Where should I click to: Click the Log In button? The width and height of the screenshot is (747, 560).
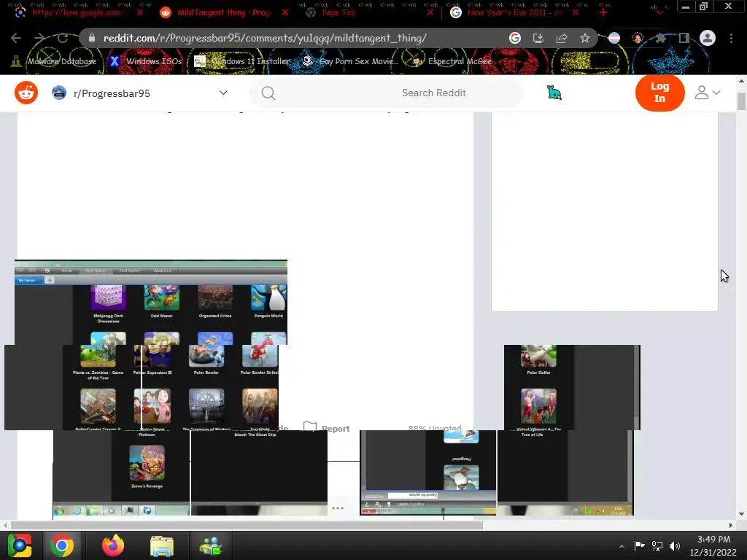659,93
